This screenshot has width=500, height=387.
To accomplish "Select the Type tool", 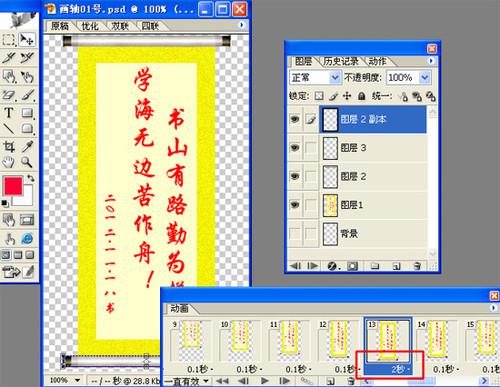I will pyautogui.click(x=9, y=113).
